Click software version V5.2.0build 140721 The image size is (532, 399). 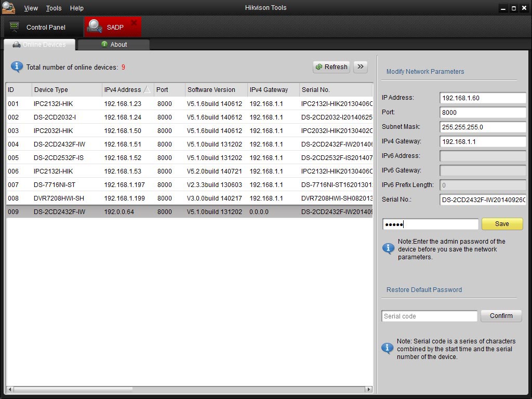coord(215,171)
